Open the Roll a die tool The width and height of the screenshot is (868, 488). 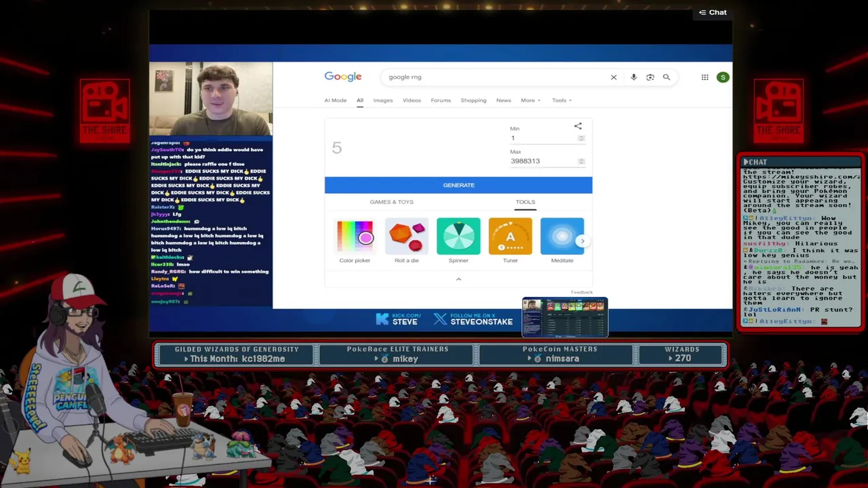click(x=407, y=241)
